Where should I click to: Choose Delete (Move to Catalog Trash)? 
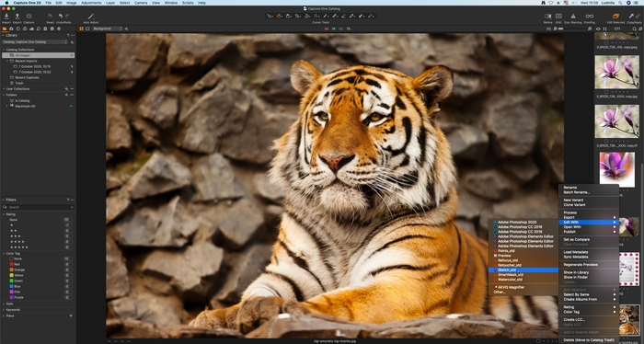point(589,340)
